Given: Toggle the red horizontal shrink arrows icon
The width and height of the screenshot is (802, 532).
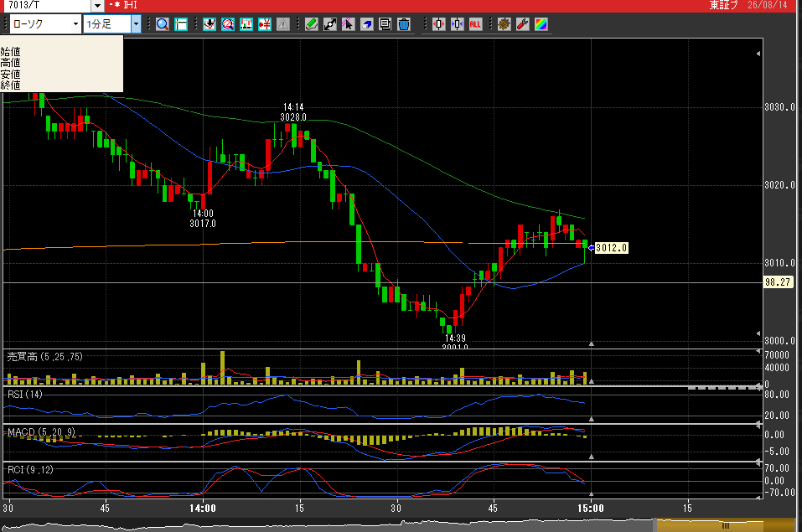Looking at the screenshot, I should tap(439, 24).
